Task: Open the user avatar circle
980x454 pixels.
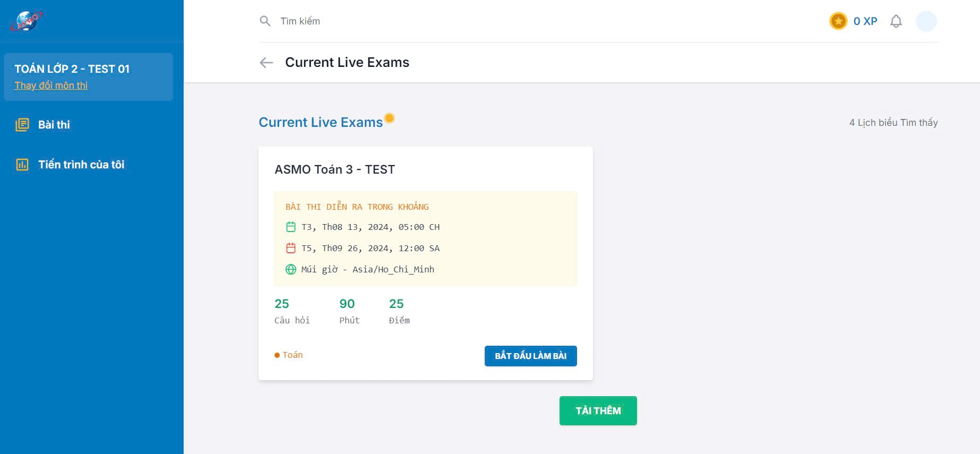Action: tap(926, 21)
